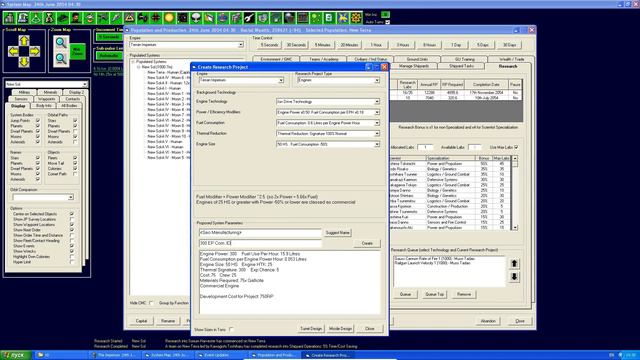Toggle Jump Points checkbox under System Bodies
Viewport: 640px width, 360px height.
pos(38,121)
